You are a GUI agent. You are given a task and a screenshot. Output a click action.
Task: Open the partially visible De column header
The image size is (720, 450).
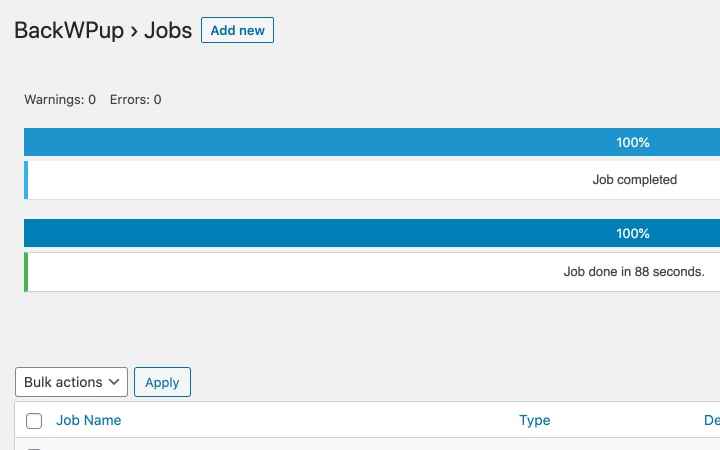(712, 420)
